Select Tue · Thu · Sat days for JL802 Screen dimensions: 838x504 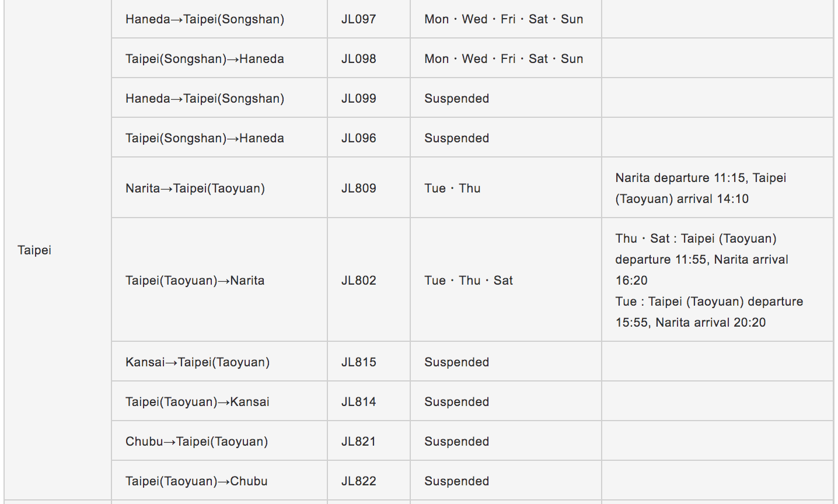click(469, 281)
